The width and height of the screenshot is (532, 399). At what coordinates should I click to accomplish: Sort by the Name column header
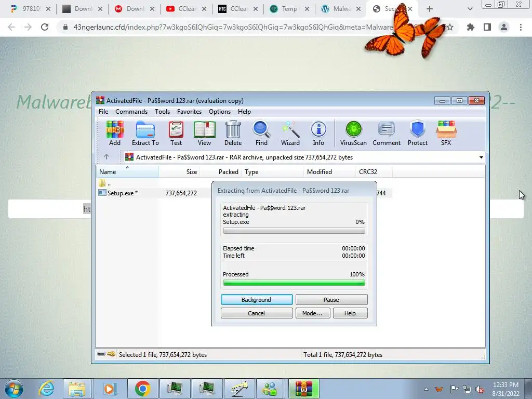[127, 171]
